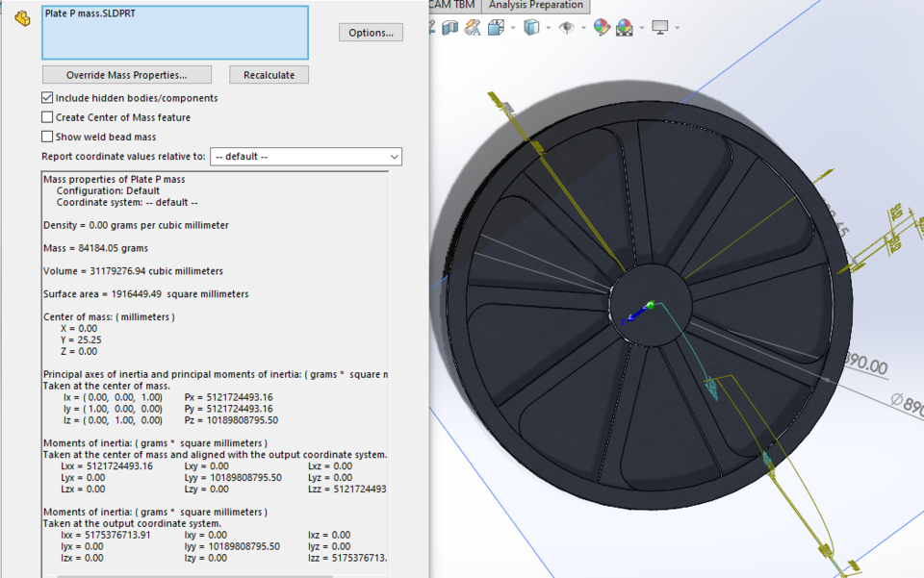Screen dimensions: 924x578
Task: Click the Override Mass Properties button
Action: click(x=126, y=74)
